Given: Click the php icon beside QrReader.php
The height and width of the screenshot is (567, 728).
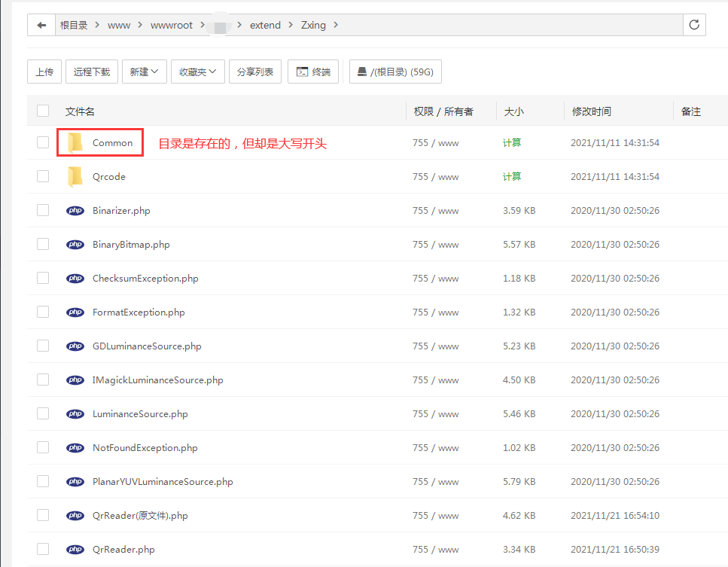Looking at the screenshot, I should pyautogui.click(x=75, y=549).
